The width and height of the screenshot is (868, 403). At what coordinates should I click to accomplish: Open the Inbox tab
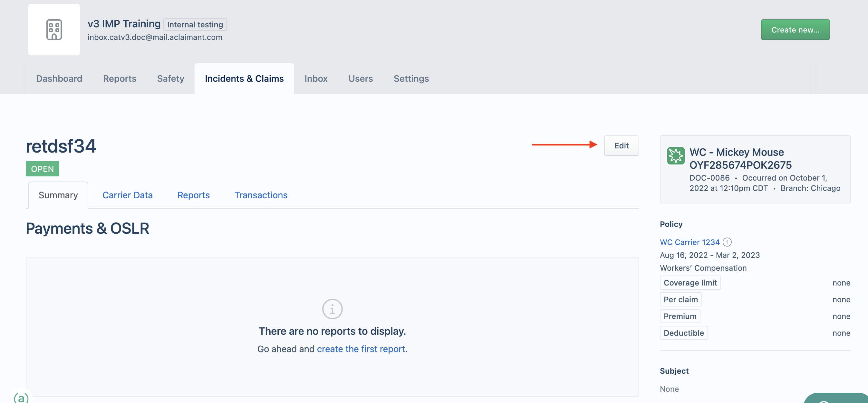click(x=316, y=79)
